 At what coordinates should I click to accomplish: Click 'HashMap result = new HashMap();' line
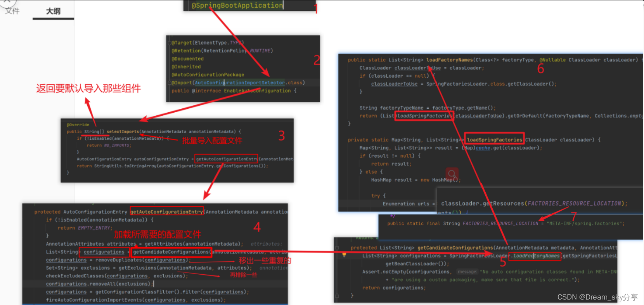click(416, 180)
